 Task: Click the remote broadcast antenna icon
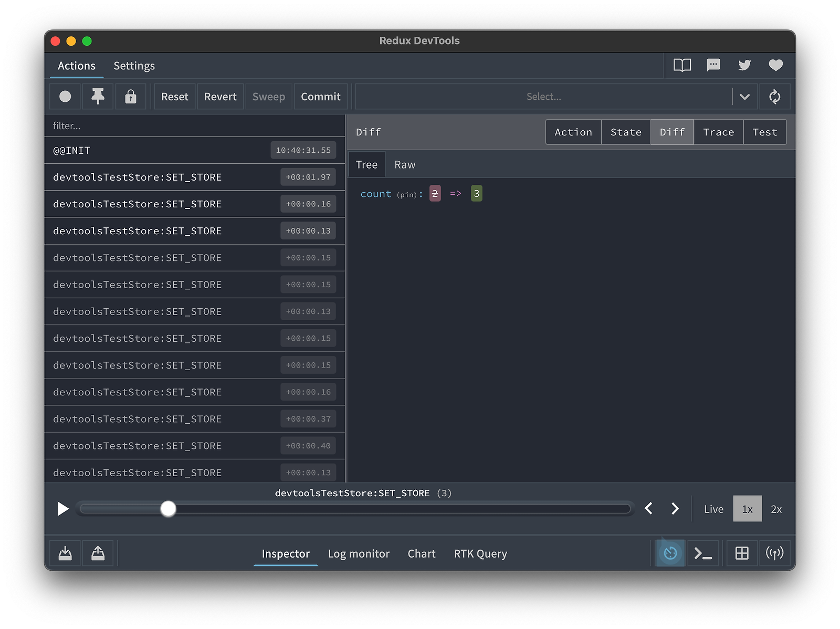tap(774, 553)
